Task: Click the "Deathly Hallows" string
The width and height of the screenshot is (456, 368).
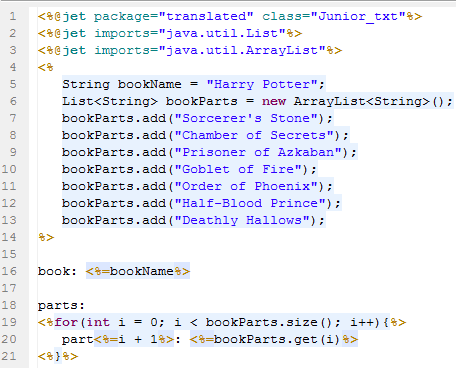Action: (242, 220)
